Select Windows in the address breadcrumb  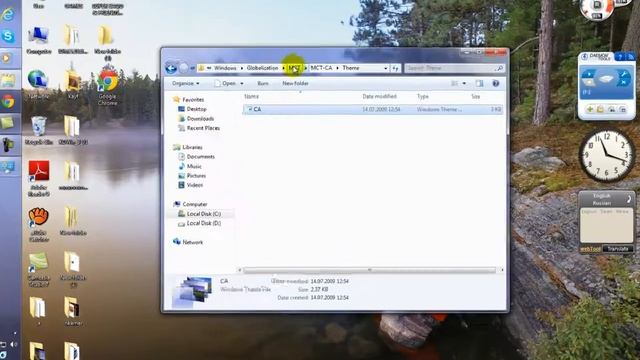225,68
